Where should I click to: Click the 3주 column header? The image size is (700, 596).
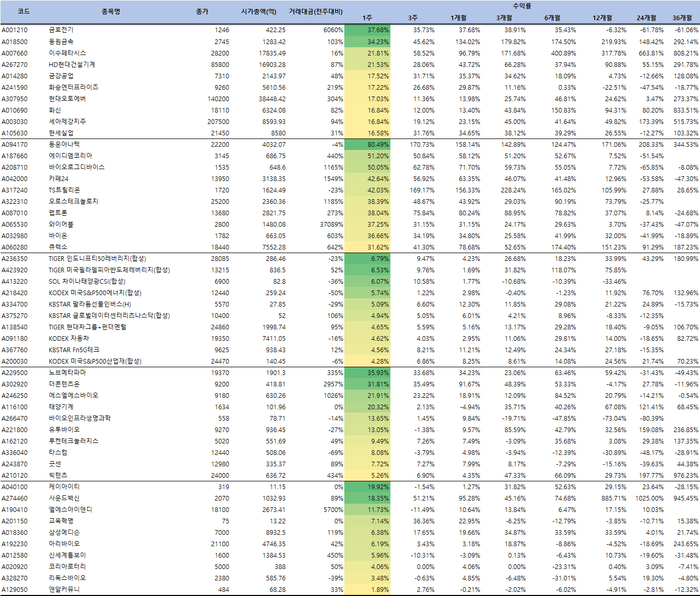[x=413, y=18]
